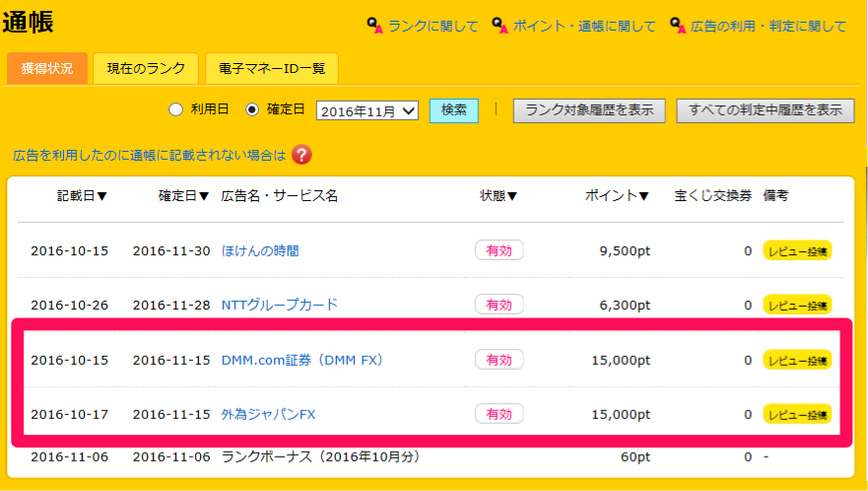Open the ポイント・通帳に関して help link
The image size is (868, 491).
[584, 26]
